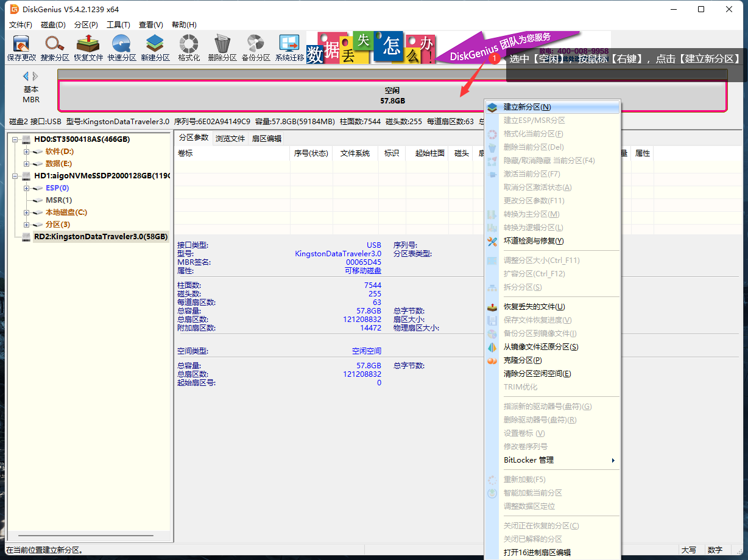Click the Format (格式化) toolbar icon
This screenshot has height=560, width=748.
[x=189, y=47]
